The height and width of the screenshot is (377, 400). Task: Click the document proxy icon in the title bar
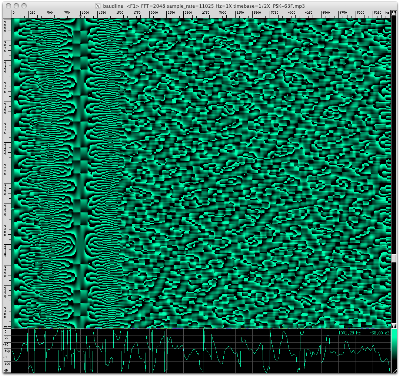[x=98, y=6]
